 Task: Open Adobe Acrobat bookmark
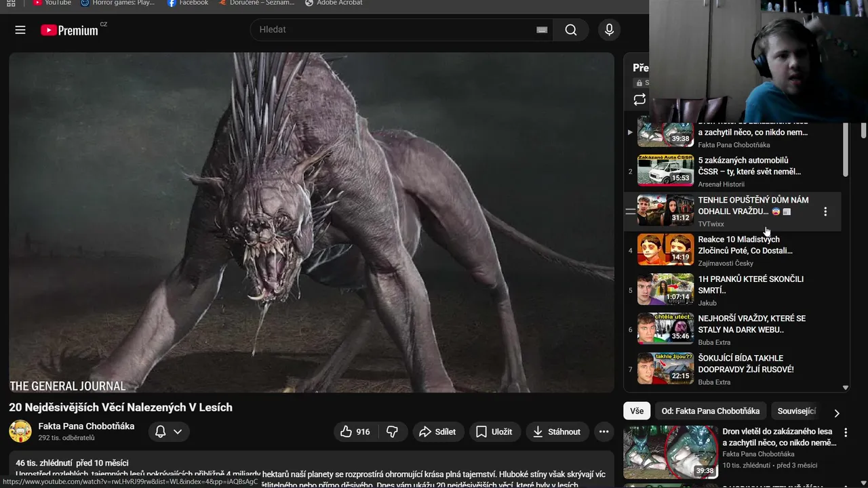coord(334,3)
